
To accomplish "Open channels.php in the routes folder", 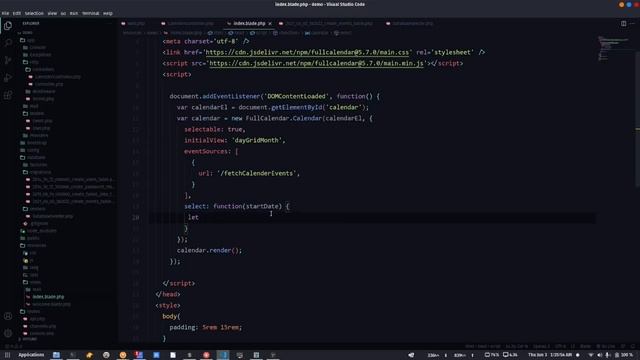I will (x=40, y=326).
